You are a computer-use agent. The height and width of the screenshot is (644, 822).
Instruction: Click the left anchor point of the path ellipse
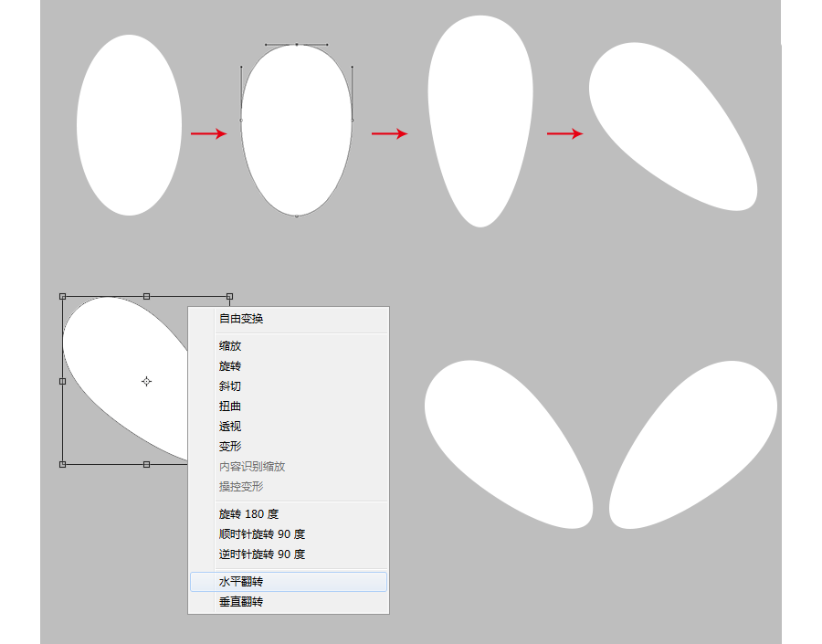click(x=241, y=120)
